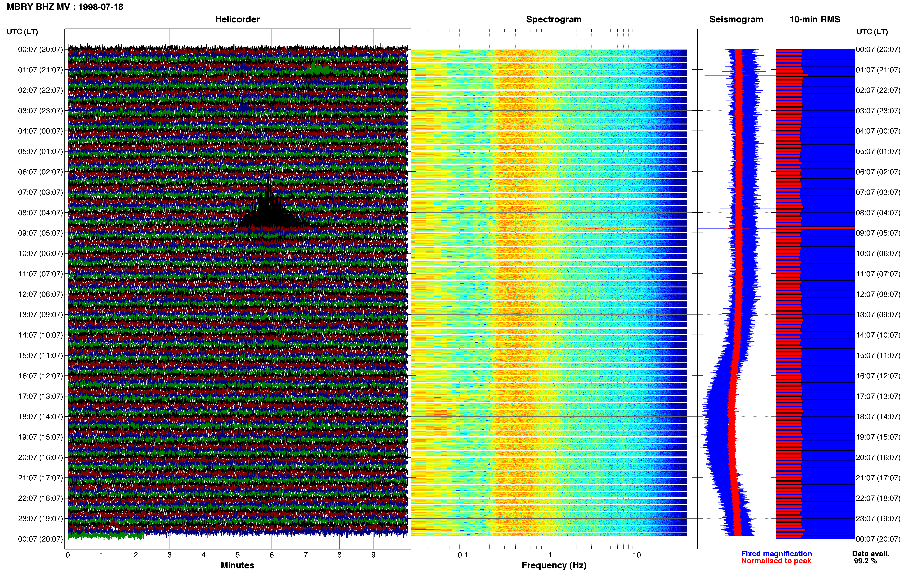Screen dimensions: 924x578
Task: Click '06:07 (02:07)' label beside the Helicorder
Action: (x=40, y=172)
